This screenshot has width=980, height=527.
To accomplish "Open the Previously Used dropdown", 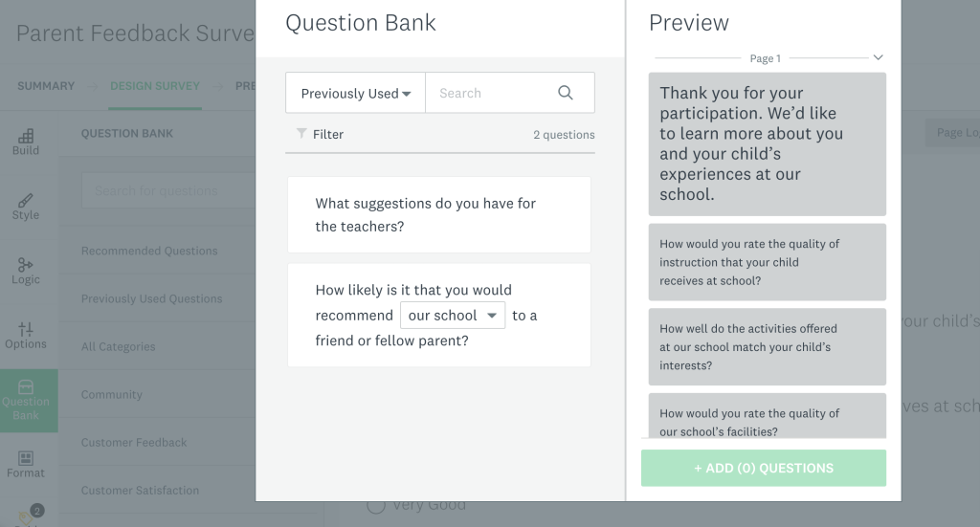I will (356, 93).
